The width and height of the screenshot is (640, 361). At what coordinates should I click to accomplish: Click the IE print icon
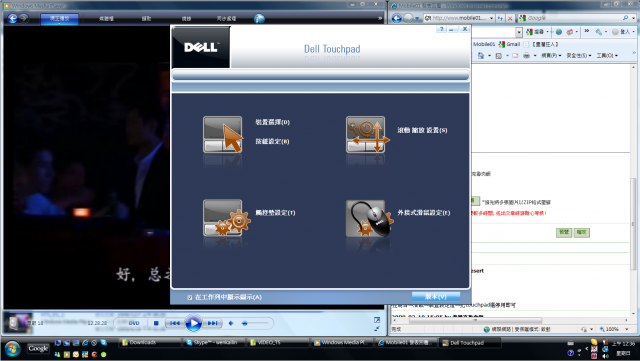click(x=527, y=56)
